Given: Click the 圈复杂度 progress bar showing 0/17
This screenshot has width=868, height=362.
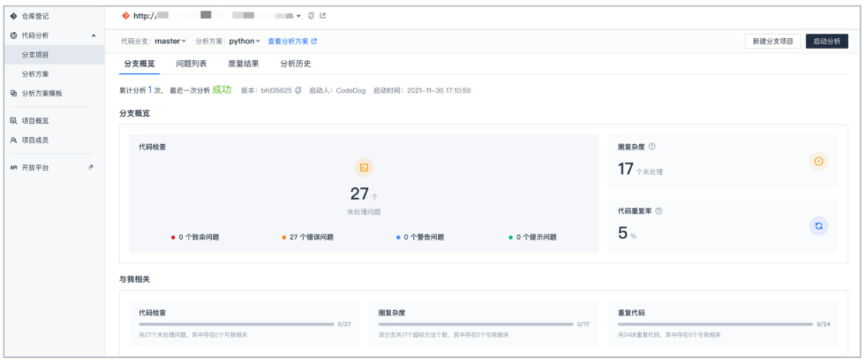Looking at the screenshot, I should tap(476, 324).
